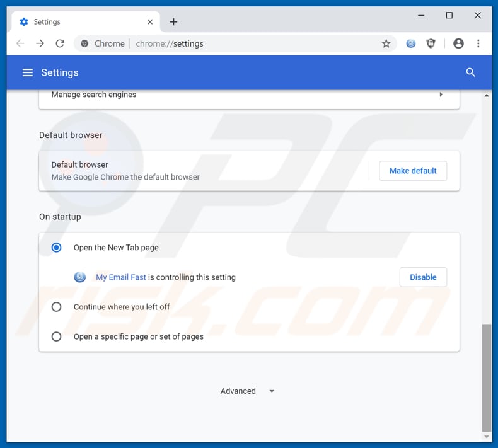This screenshot has width=498, height=448.
Task: Click the 'On startup' section heading
Action: click(60, 217)
